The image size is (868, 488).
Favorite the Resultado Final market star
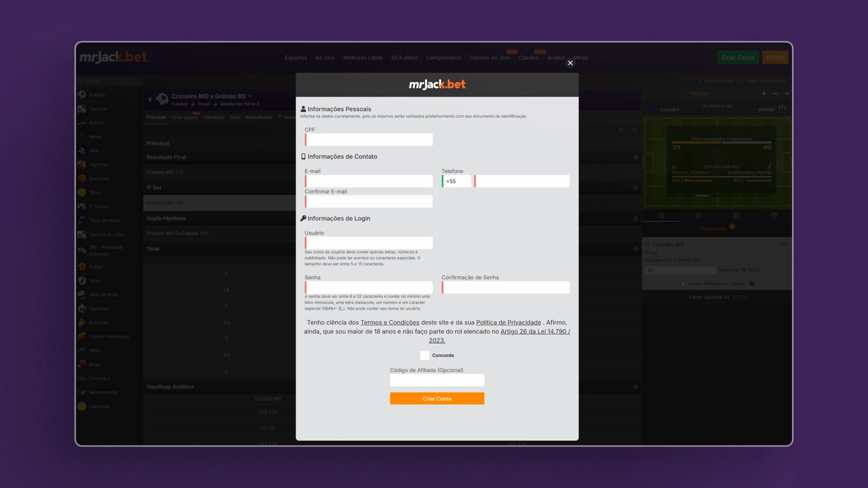click(x=635, y=157)
